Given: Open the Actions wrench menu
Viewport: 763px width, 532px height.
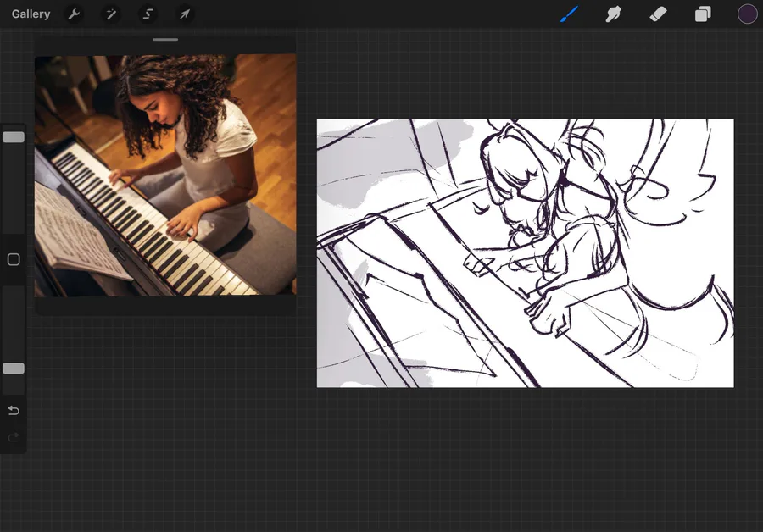Looking at the screenshot, I should (74, 14).
